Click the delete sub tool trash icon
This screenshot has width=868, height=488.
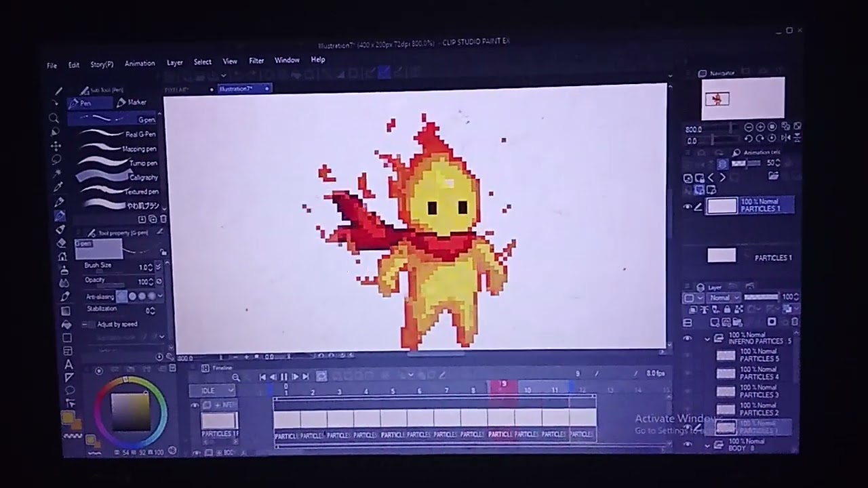163,220
